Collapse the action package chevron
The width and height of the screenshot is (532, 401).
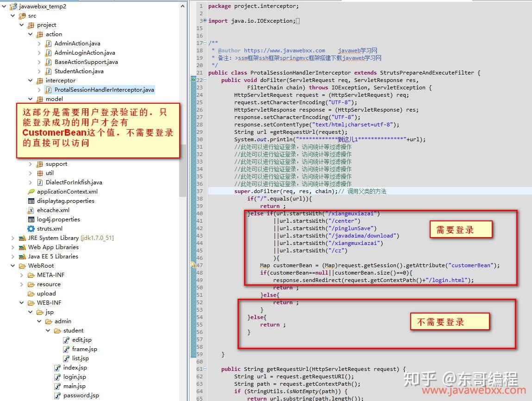click(31, 34)
